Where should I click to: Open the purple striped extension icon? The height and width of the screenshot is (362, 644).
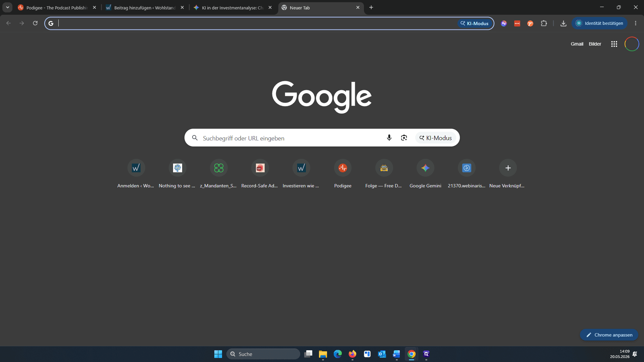tap(504, 23)
